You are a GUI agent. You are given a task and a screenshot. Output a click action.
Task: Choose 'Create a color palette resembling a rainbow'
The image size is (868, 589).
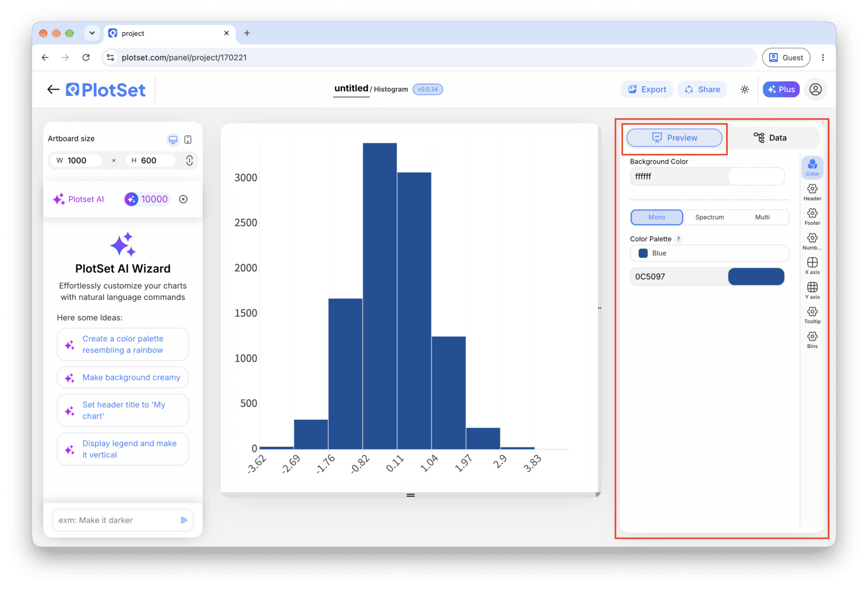[123, 344]
